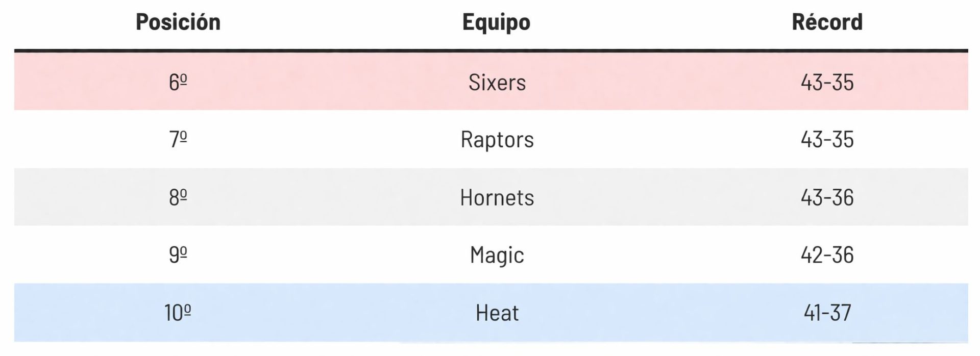Click the Raptors team name
This screenshot has width=980, height=356.
click(497, 139)
